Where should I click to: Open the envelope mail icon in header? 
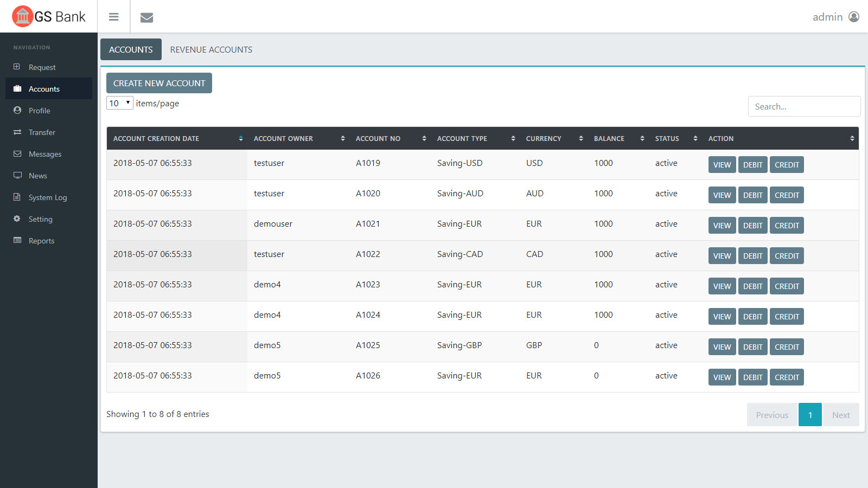pos(146,17)
